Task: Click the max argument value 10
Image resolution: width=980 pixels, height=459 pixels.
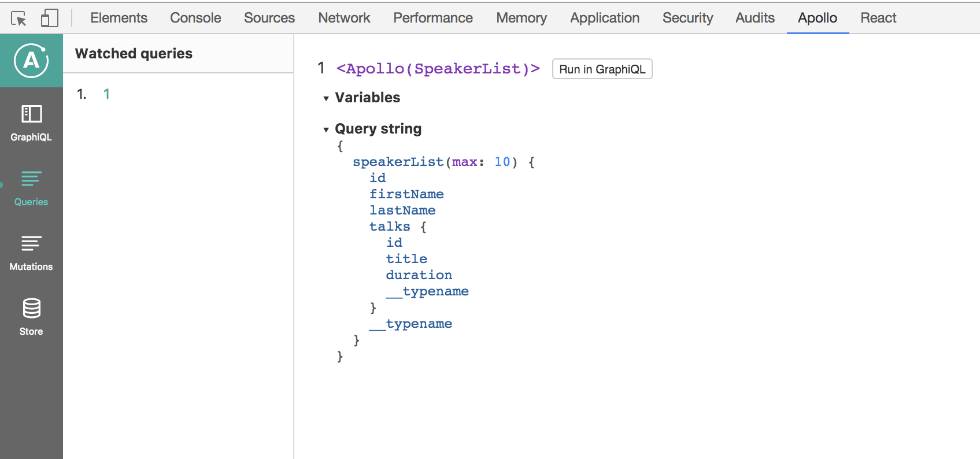Action: [x=502, y=162]
